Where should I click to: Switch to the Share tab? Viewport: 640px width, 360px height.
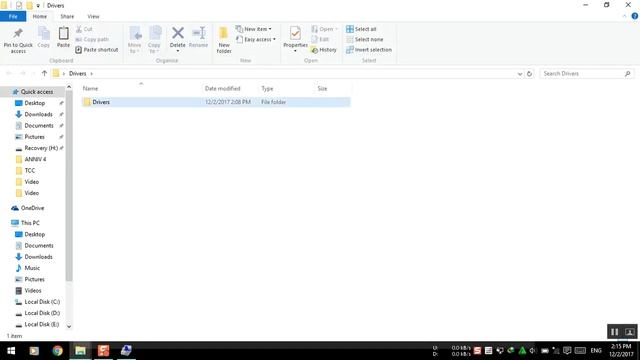(x=67, y=16)
